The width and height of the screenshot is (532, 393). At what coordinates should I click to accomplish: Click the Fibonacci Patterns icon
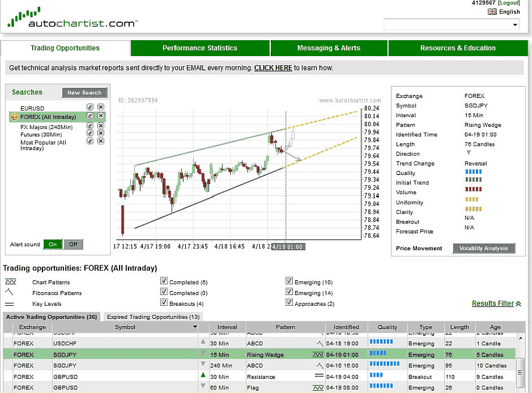(x=10, y=292)
